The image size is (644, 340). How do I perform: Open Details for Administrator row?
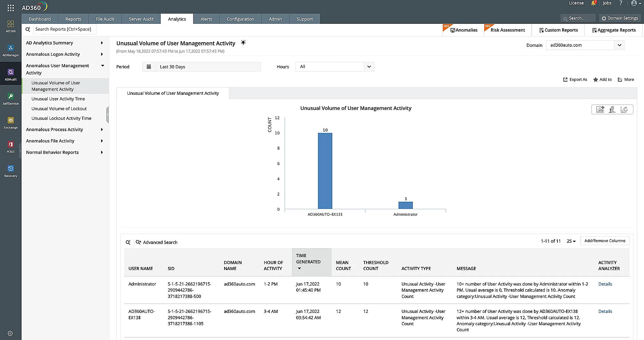605,284
